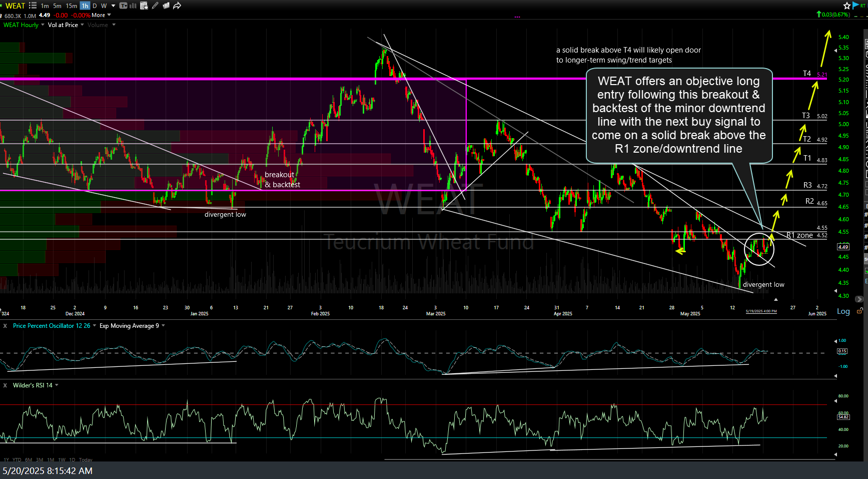
Task: Click the -0.00% change percentage
Action: pos(81,16)
